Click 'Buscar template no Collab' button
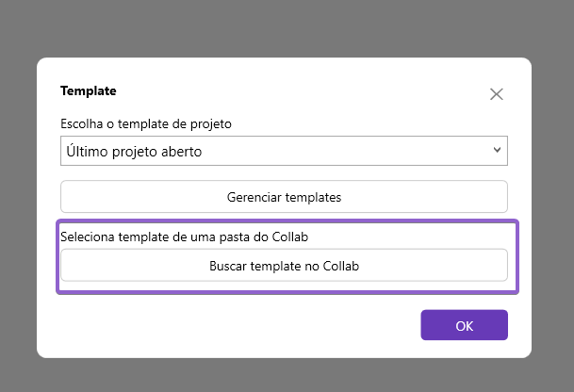The width and height of the screenshot is (574, 392). (x=284, y=266)
